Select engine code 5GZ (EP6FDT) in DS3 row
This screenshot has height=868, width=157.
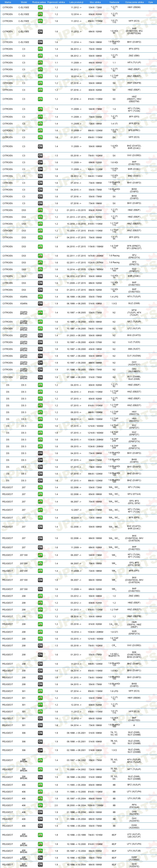(134, 270)
